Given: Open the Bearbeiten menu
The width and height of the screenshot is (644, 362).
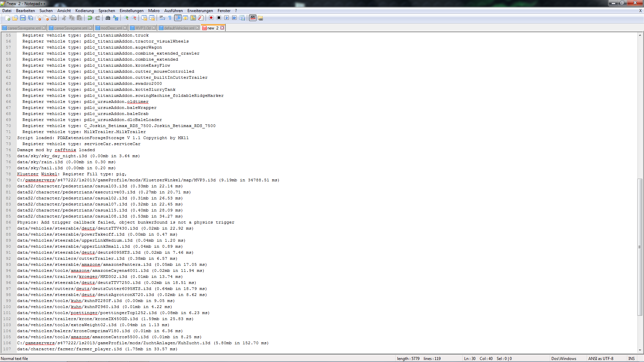Looking at the screenshot, I should pyautogui.click(x=25, y=11).
